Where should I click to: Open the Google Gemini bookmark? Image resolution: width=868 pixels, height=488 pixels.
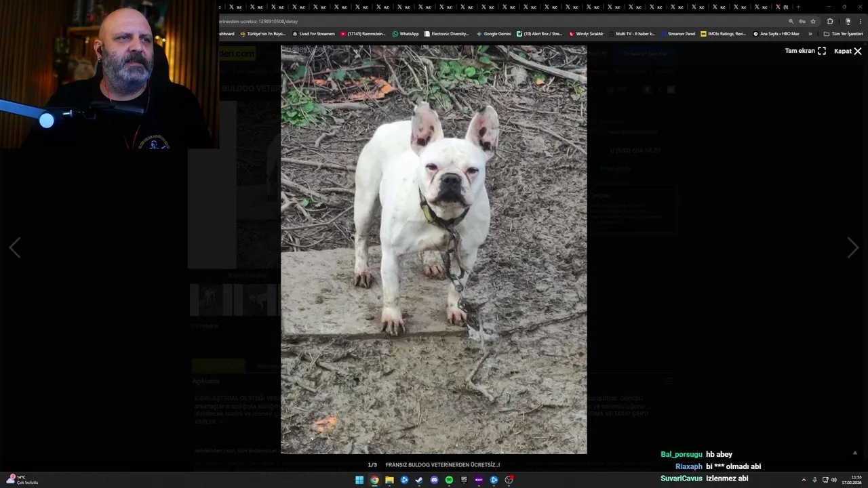click(x=494, y=33)
